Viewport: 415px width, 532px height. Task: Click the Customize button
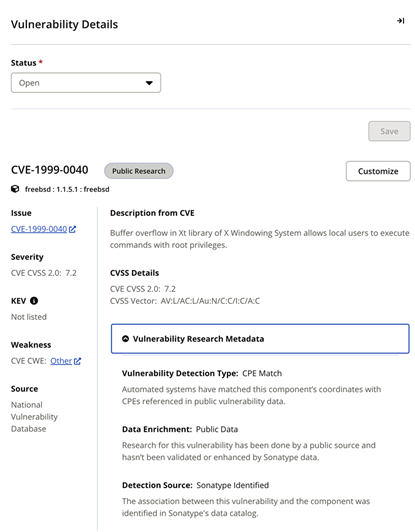pyautogui.click(x=378, y=171)
